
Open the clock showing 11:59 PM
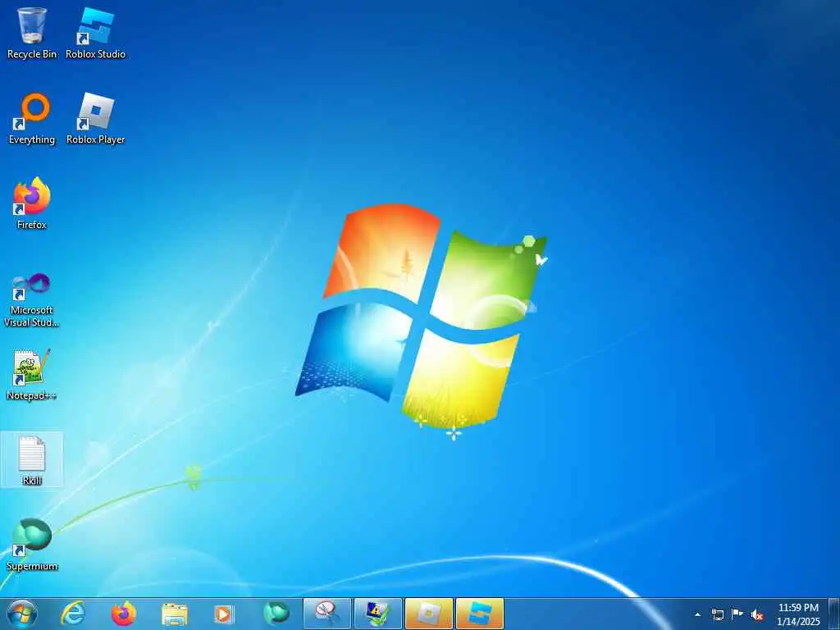point(798,614)
